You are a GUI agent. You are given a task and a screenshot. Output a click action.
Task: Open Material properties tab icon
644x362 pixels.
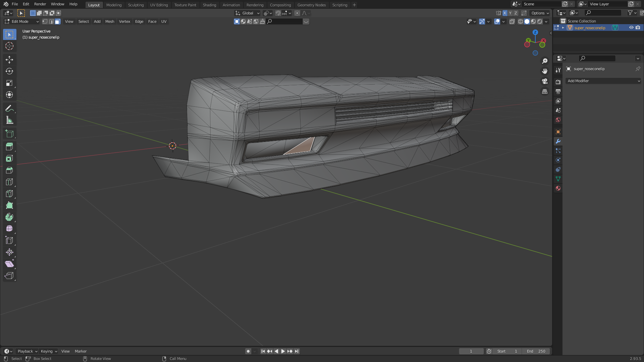coord(558,188)
